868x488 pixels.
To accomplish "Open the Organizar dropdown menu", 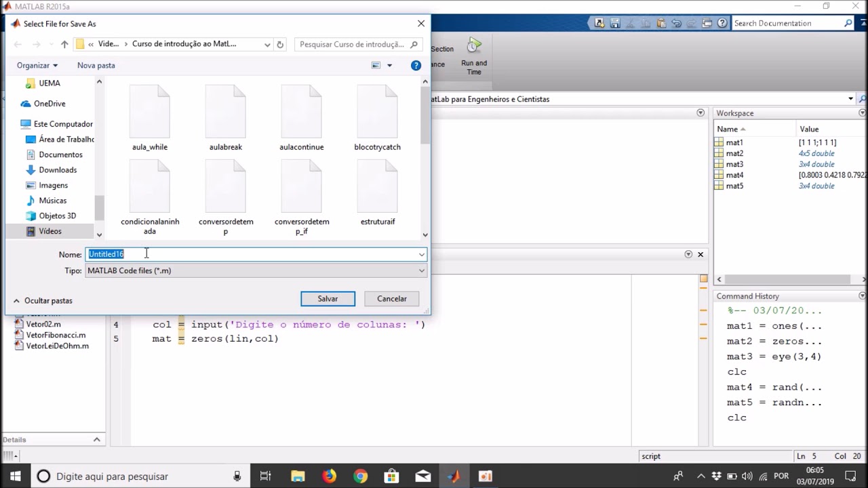I will pyautogui.click(x=37, y=65).
